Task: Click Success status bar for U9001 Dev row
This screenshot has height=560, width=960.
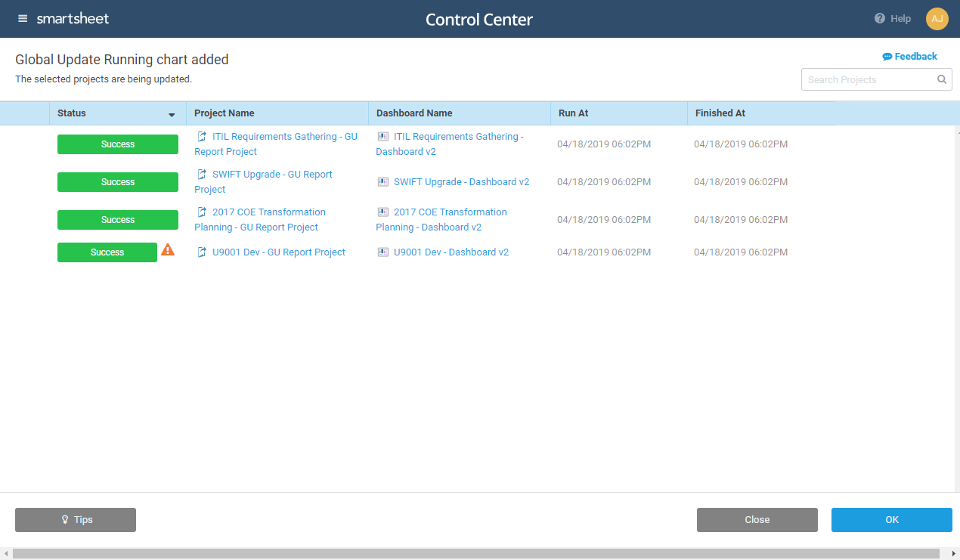Action: coord(107,252)
